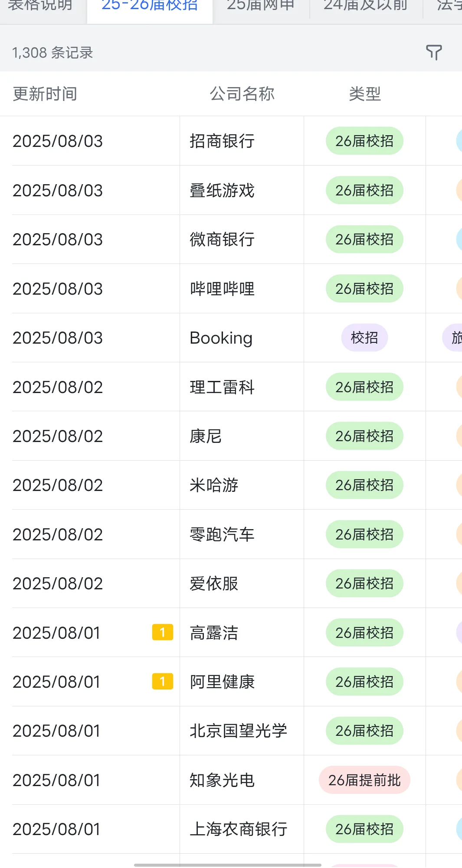This screenshot has width=462, height=868.
Task: Click the date cell in 爱依服 row
Action: 90,583
